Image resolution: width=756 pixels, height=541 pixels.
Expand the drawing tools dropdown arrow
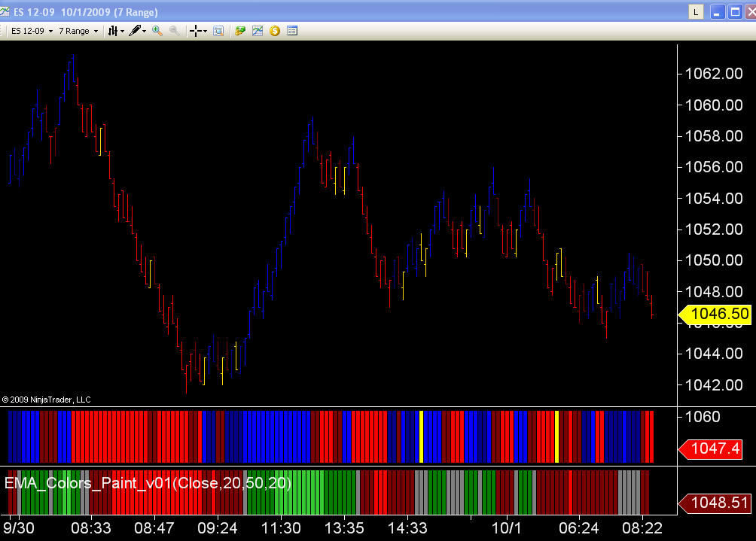(x=144, y=32)
